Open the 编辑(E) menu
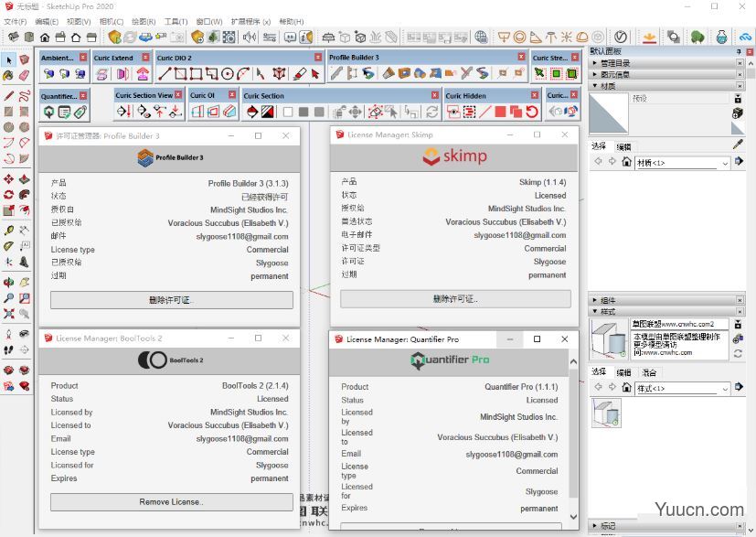 47,22
